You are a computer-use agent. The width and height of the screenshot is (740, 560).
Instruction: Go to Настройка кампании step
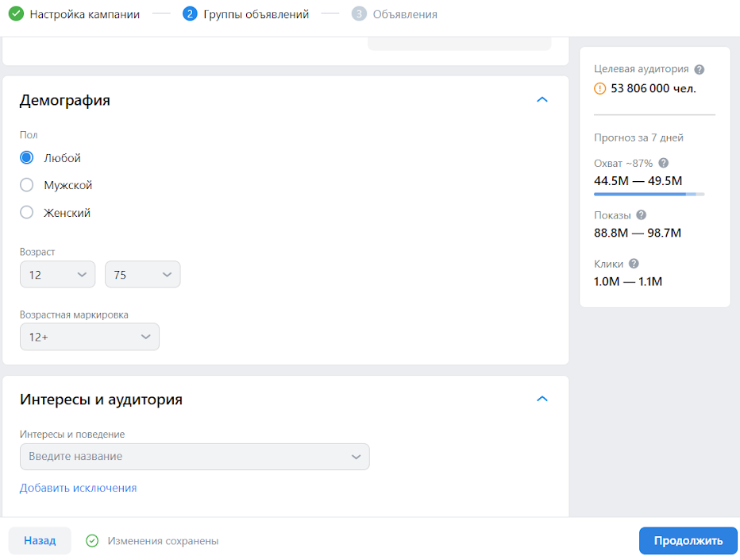(x=85, y=14)
